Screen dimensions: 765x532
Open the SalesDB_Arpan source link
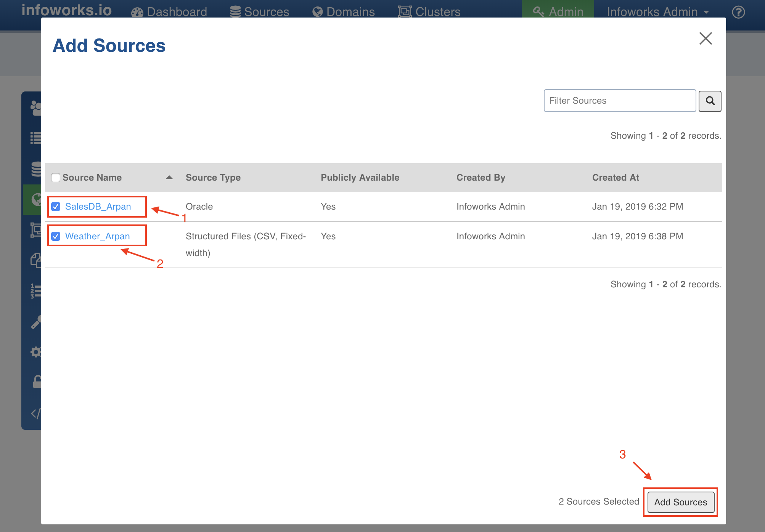pos(98,207)
